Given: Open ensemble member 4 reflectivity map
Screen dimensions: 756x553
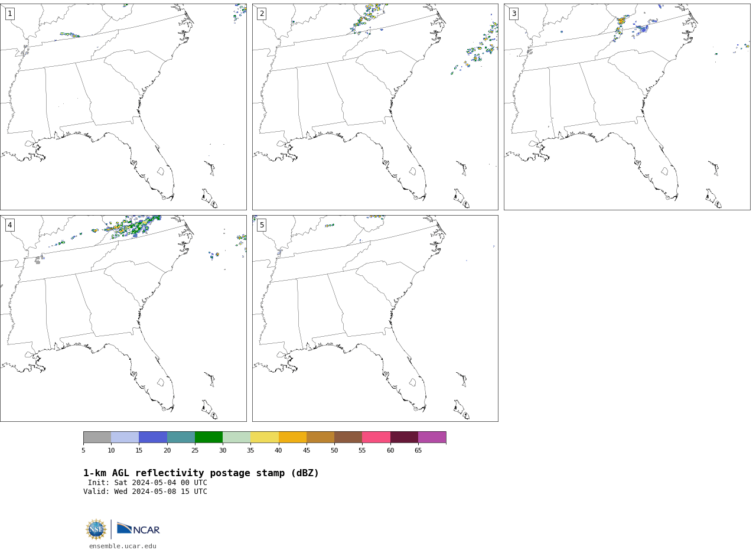Looking at the screenshot, I should click(123, 318).
